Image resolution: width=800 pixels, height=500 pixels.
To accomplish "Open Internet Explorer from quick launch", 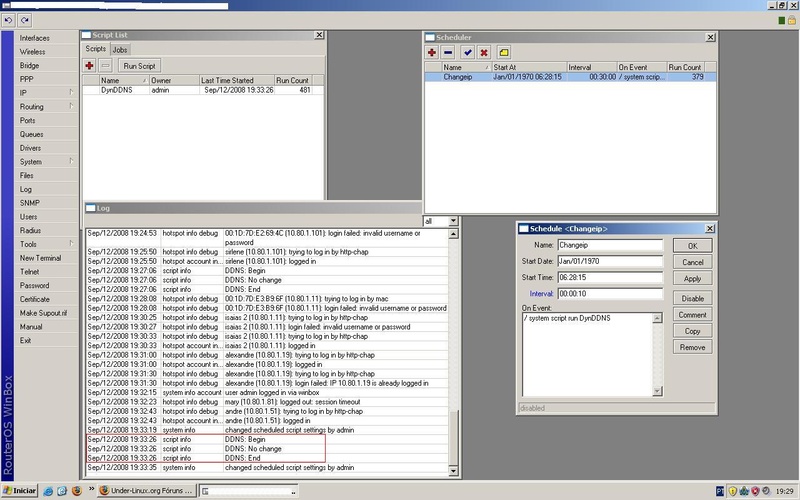I will pos(48,491).
